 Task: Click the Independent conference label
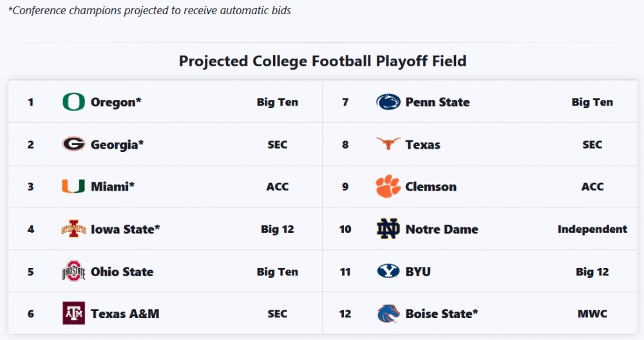pos(592,229)
